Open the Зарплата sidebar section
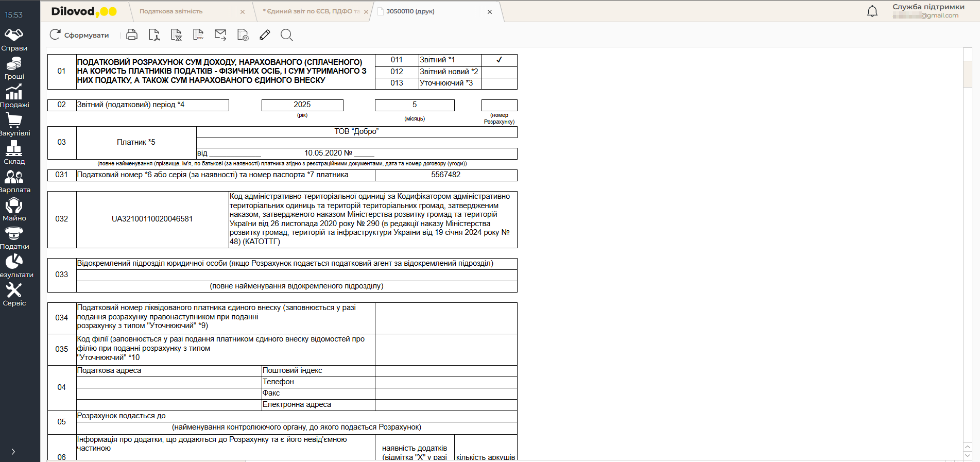Image resolution: width=980 pixels, height=462 pixels. click(14, 181)
